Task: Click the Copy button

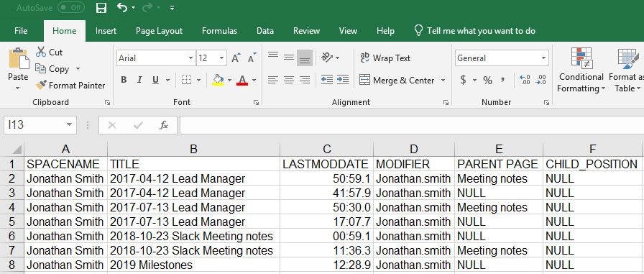Action: click(x=52, y=69)
